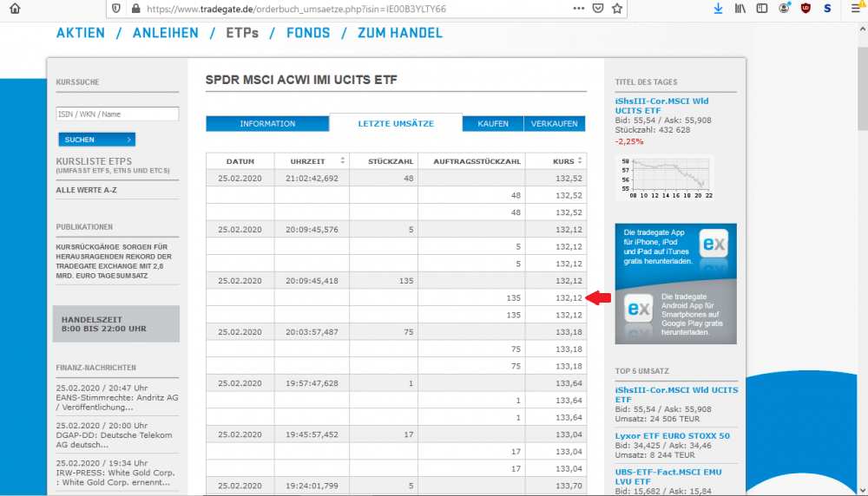This screenshot has width=868, height=496.
Task: Open iShsIII-Cor.MSCI Wld in Top 5 Umsatz
Action: pos(676,395)
